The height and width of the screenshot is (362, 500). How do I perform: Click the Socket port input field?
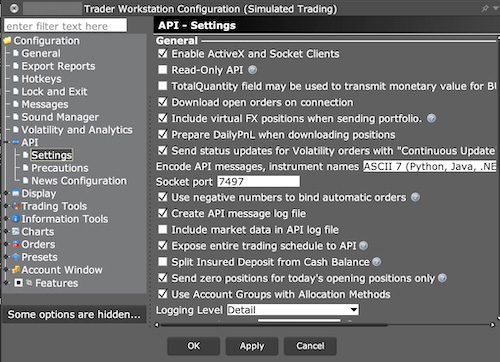point(258,182)
